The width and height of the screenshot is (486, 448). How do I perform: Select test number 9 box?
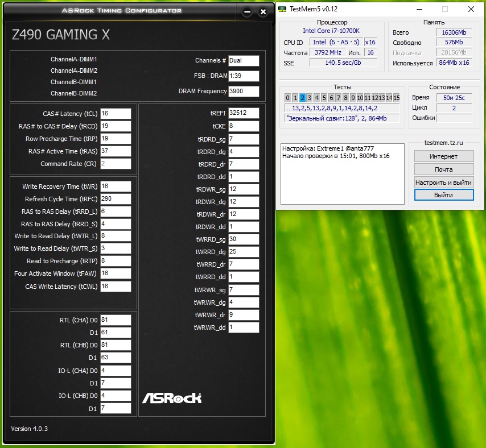353,98
